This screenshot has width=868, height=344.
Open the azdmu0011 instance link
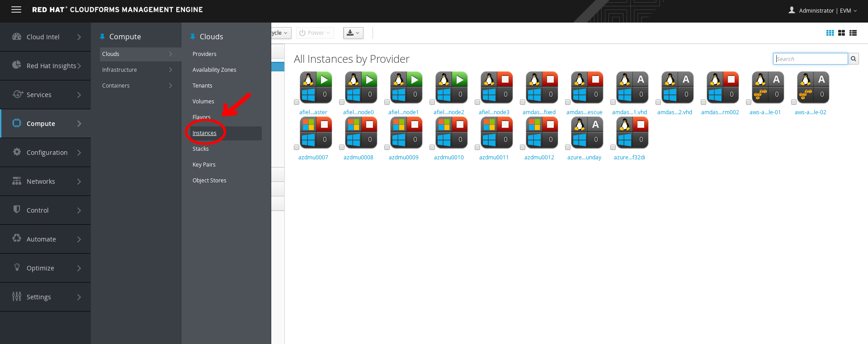[494, 157]
